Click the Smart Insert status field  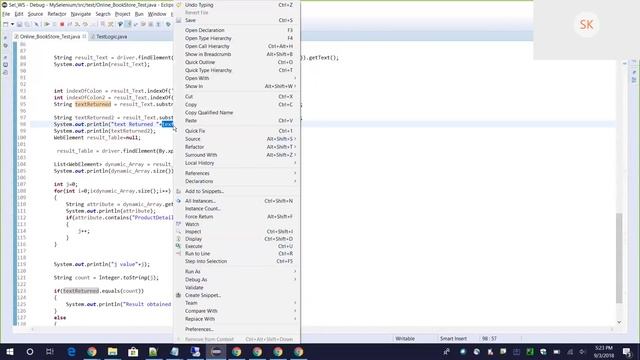(x=453, y=338)
